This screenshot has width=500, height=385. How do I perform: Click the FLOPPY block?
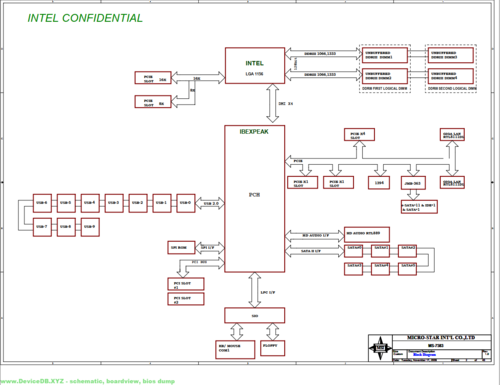pyautogui.click(x=272, y=348)
